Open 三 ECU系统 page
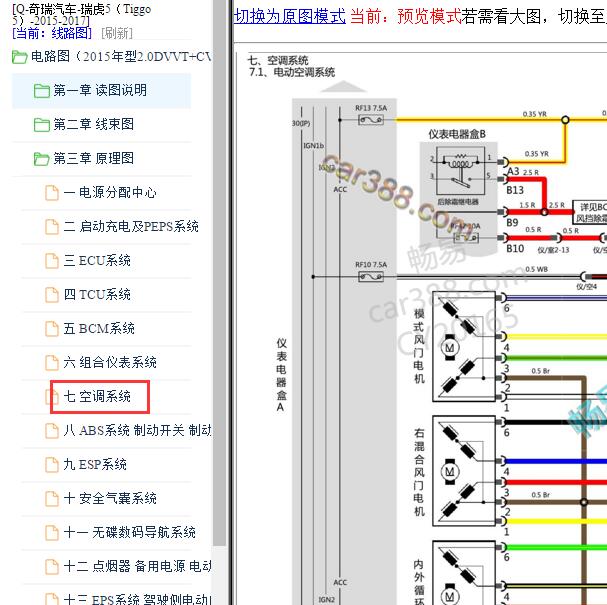607x605 pixels. point(97,261)
